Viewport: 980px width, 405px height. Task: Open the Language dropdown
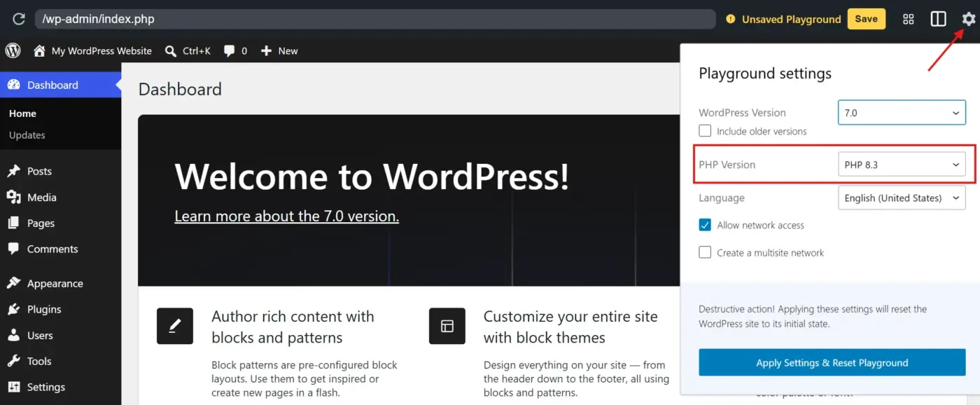902,198
